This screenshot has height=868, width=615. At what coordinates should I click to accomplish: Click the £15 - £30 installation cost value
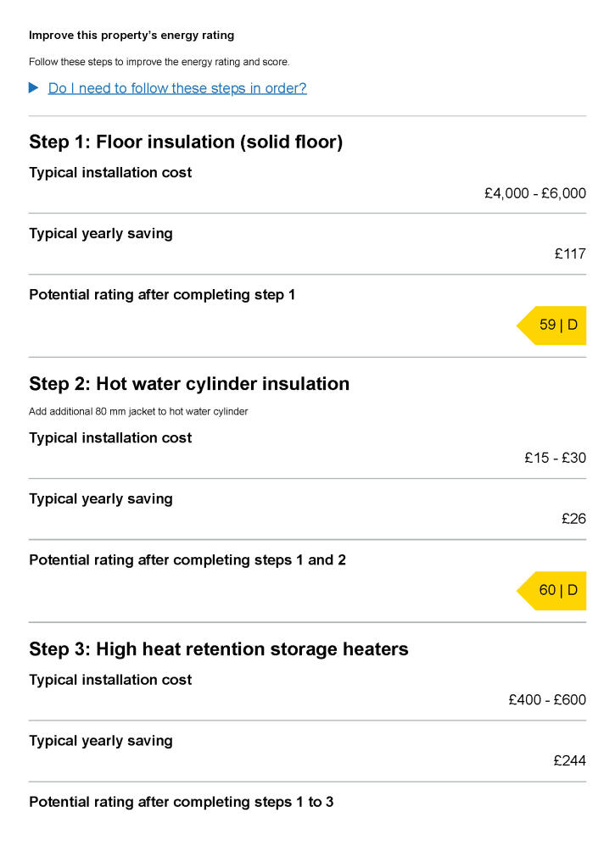point(555,459)
